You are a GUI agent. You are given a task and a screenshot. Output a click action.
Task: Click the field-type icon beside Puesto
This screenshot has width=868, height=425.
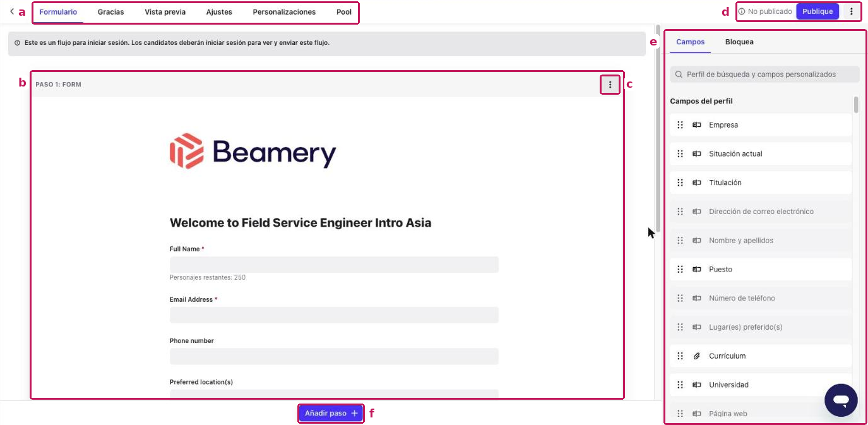tap(697, 270)
